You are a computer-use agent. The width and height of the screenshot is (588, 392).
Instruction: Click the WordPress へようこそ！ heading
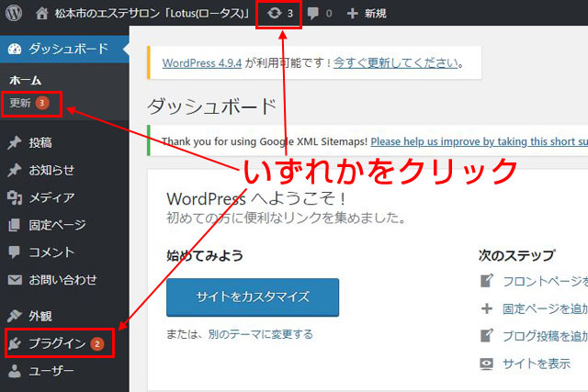coord(256,198)
